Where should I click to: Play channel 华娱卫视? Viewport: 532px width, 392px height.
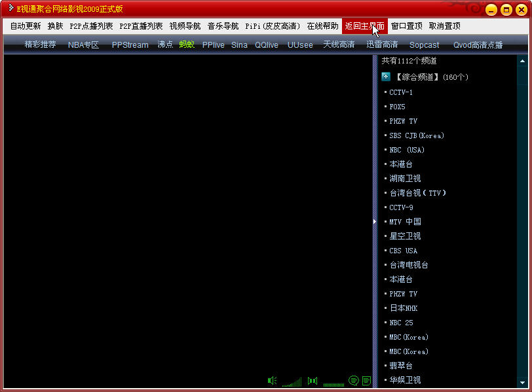tap(405, 380)
